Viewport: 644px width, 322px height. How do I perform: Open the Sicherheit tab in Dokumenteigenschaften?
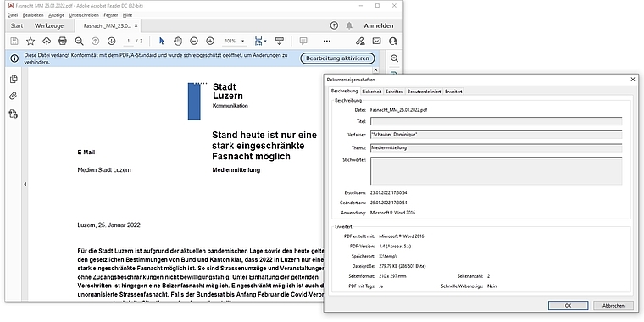coord(372,92)
